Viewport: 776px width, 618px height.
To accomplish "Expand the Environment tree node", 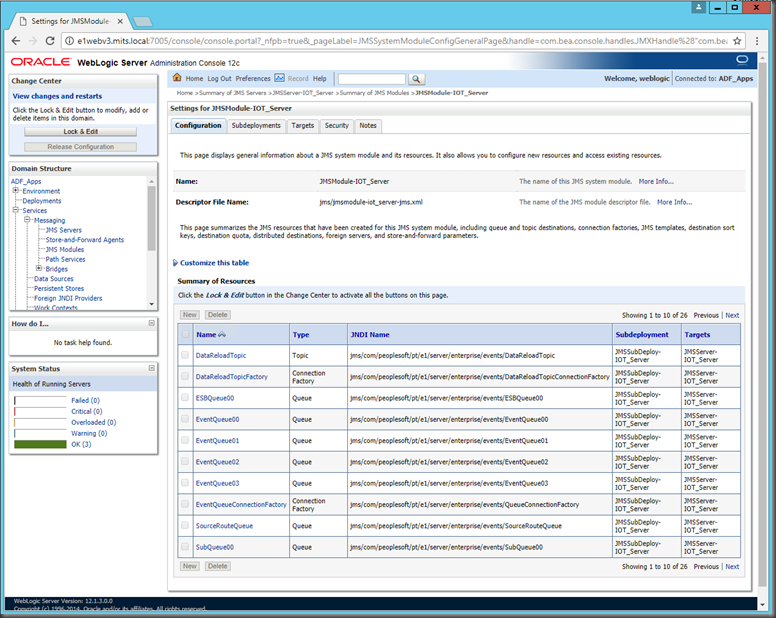I will point(15,190).
